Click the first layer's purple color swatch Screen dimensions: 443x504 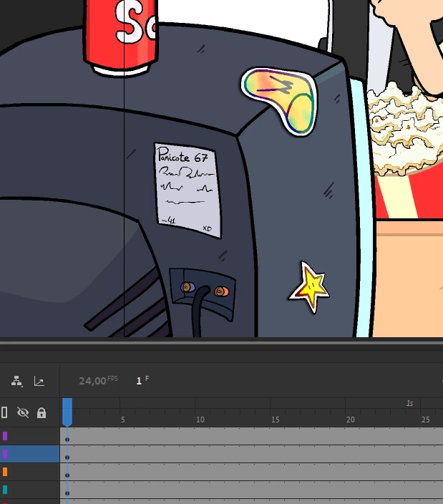click(5, 436)
